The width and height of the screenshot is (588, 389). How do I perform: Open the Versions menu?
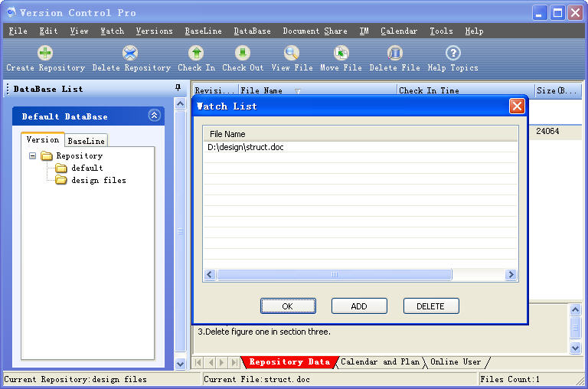(x=154, y=31)
